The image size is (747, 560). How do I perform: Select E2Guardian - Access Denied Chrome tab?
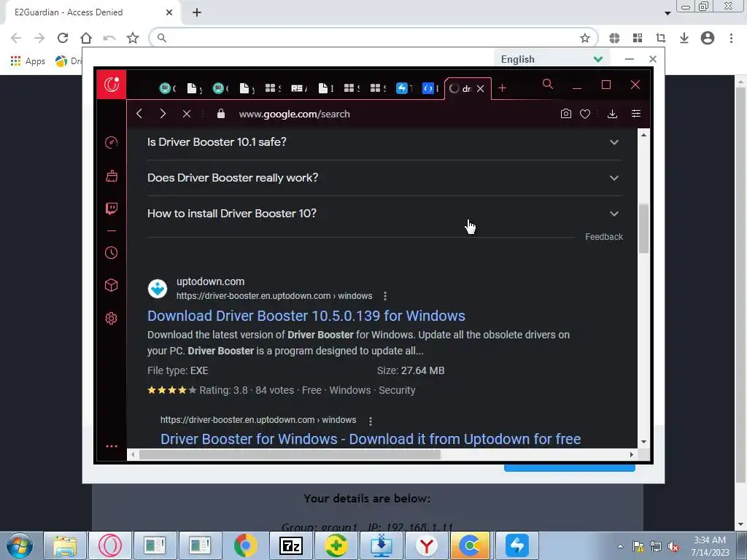86,12
